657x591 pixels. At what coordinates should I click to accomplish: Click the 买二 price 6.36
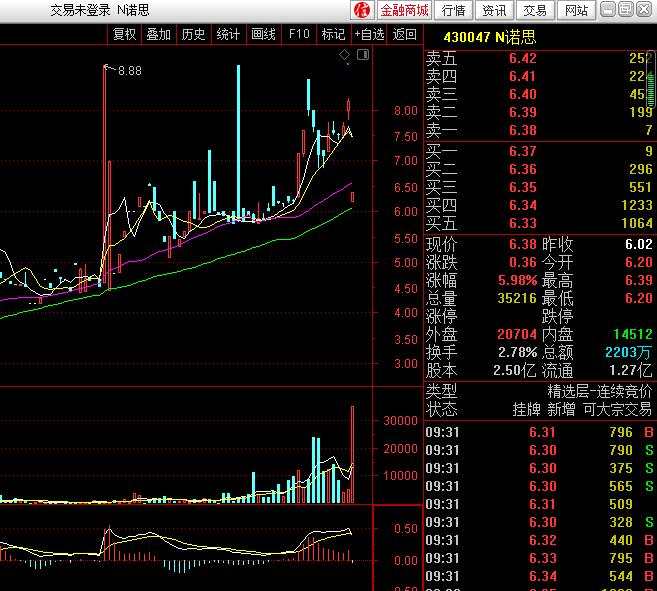pos(522,169)
